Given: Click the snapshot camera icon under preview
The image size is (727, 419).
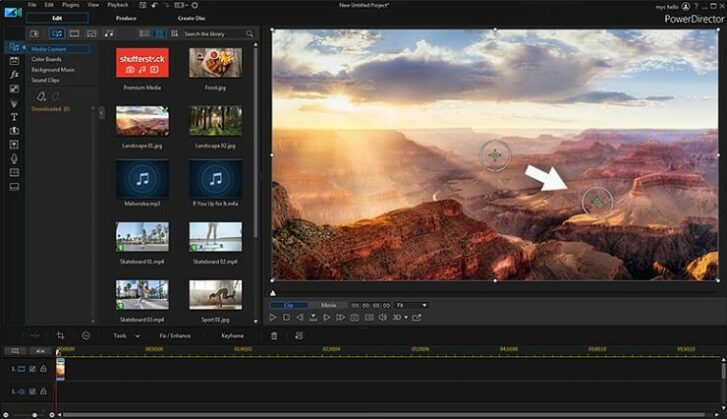Looking at the screenshot, I should 354,317.
